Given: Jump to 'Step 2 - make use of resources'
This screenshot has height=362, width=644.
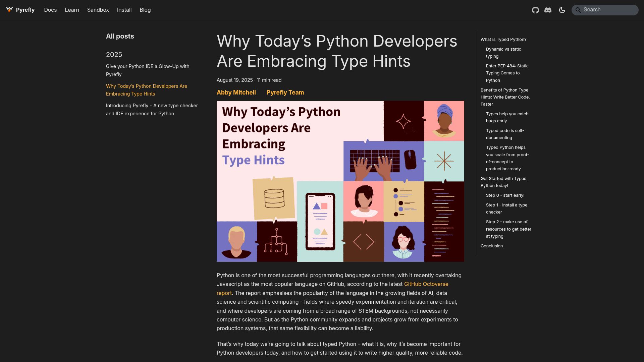Looking at the screenshot, I should point(508,229).
